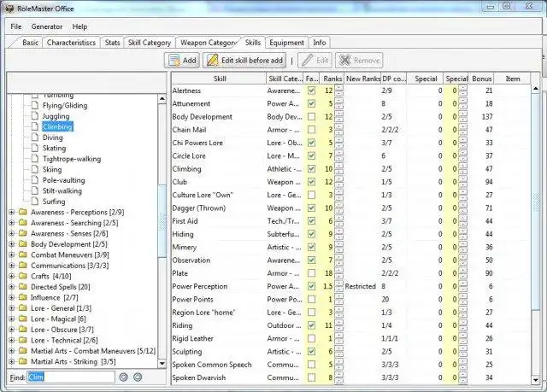Switch to the Info tab

click(320, 43)
